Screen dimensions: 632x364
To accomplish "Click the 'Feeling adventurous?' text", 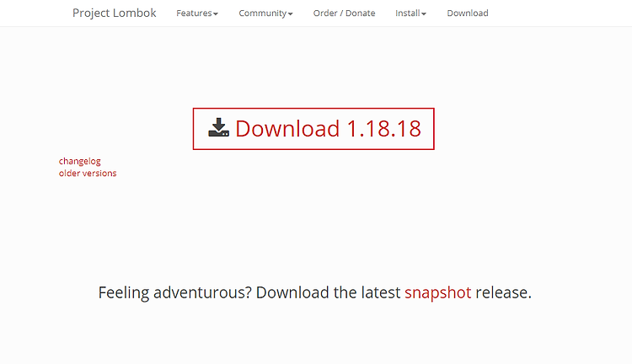I will pos(175,292).
